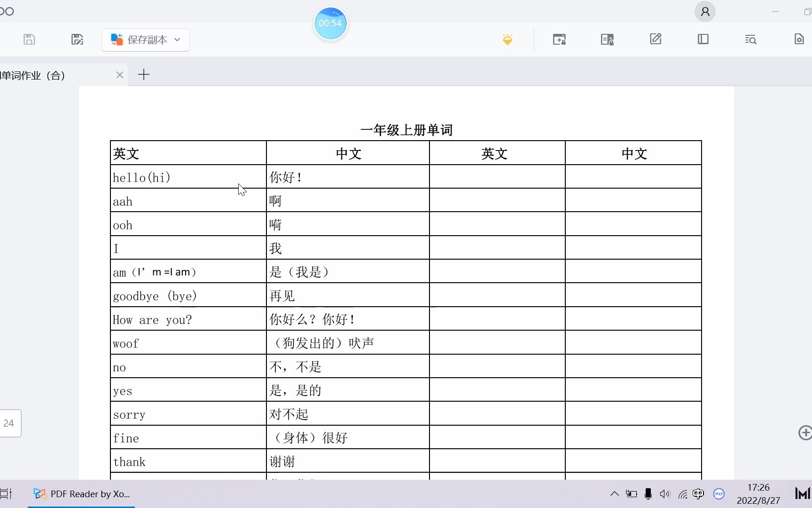Click the iFLY blue circle tray icon
Image resolution: width=812 pixels, height=508 pixels.
[719, 494]
